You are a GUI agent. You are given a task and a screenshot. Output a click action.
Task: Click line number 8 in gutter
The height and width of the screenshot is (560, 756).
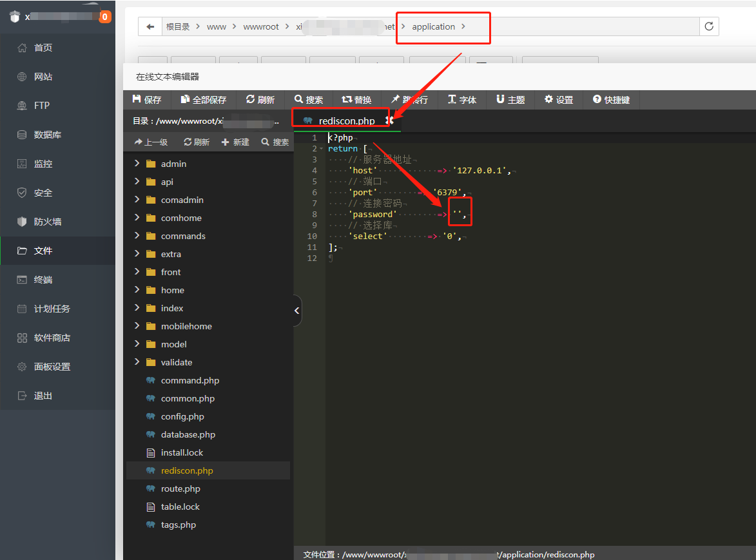tap(315, 214)
